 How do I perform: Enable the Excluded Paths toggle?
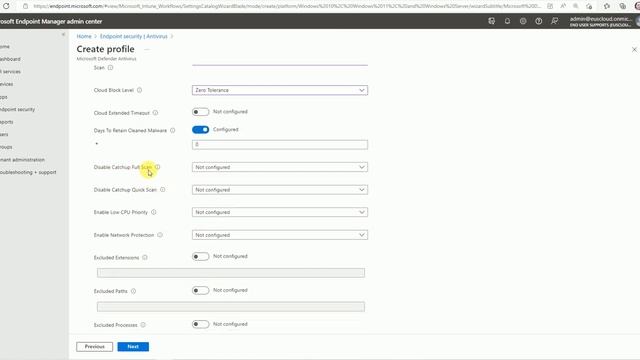tap(200, 290)
